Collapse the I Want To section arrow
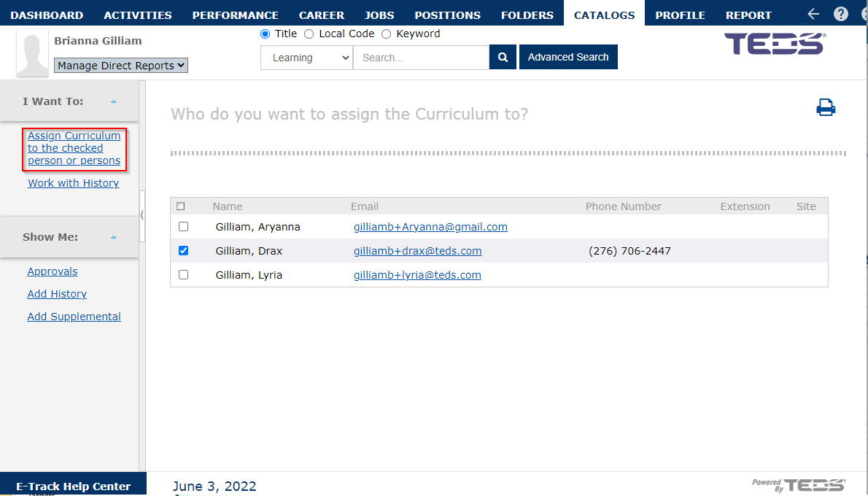The width and height of the screenshot is (868, 496). pos(114,101)
